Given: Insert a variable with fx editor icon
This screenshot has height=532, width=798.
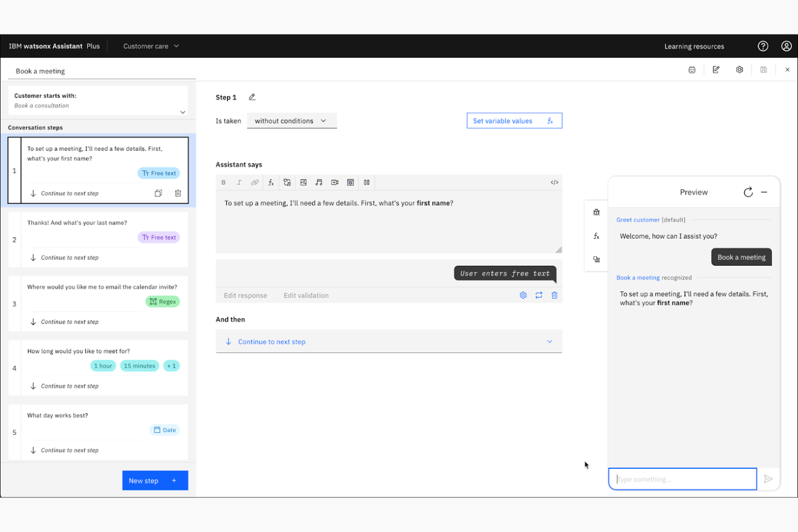Looking at the screenshot, I should [x=271, y=183].
